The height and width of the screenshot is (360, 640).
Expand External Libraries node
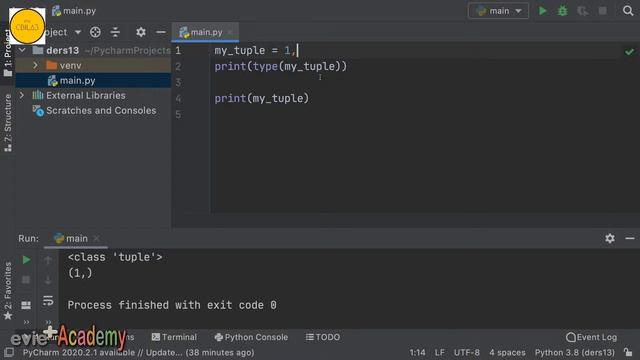click(22, 96)
